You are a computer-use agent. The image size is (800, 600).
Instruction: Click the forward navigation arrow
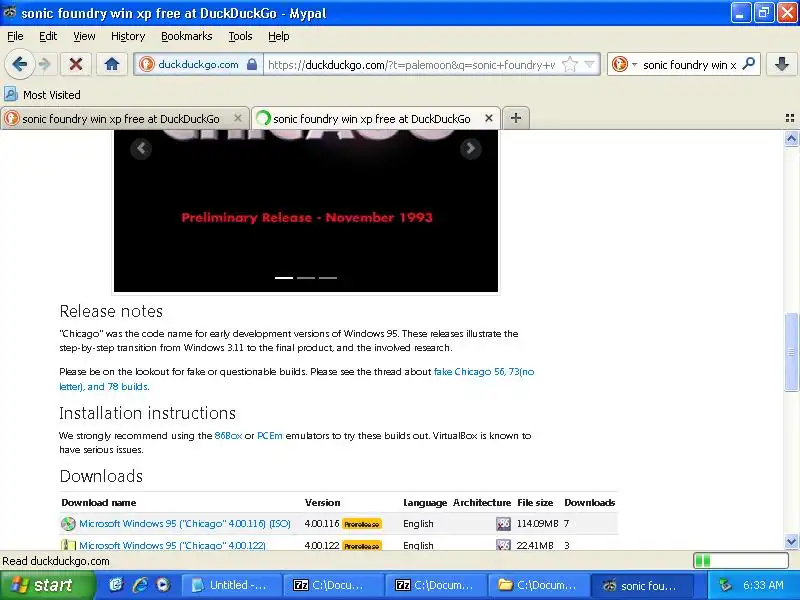tap(45, 64)
